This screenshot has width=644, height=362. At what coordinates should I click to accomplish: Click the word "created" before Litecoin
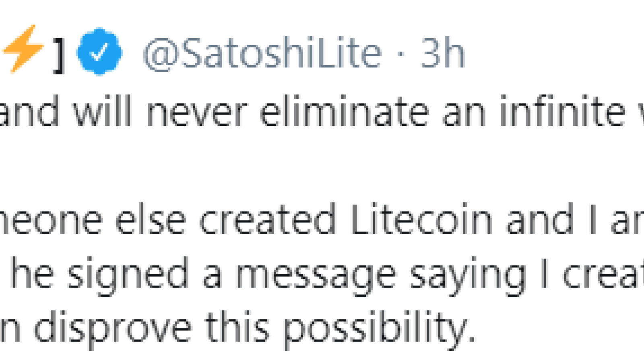pos(268,219)
